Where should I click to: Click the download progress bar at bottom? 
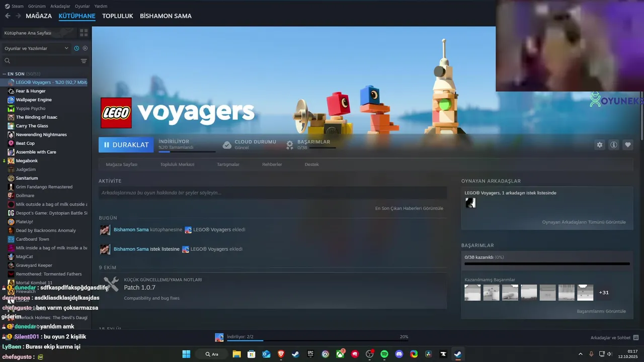318,340
